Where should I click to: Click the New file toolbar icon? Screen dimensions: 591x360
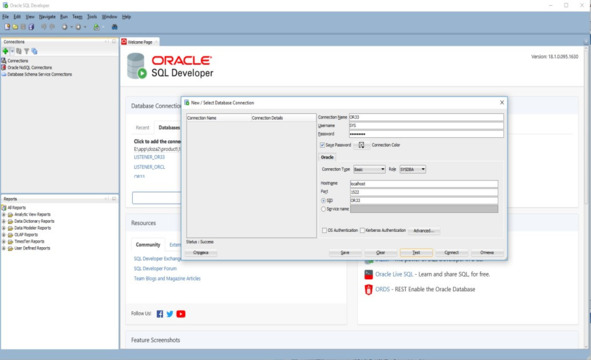pyautogui.click(x=7, y=27)
